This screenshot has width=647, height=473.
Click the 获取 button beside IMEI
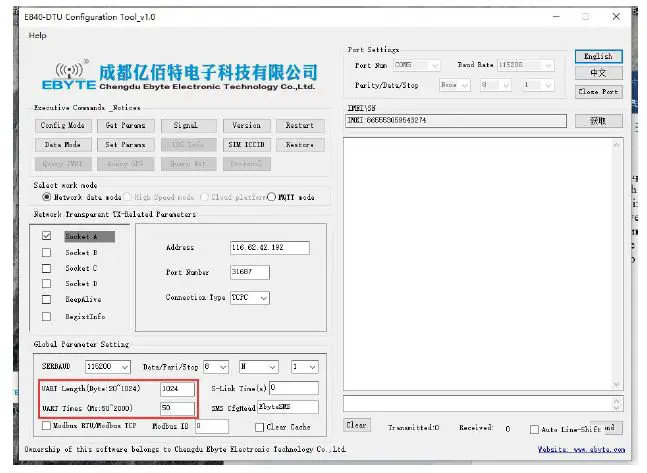(x=598, y=121)
